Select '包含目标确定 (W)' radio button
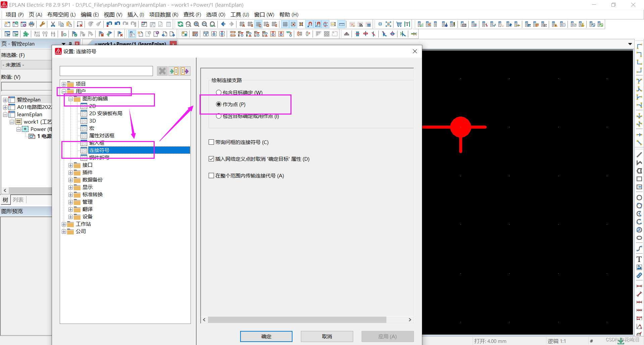This screenshot has width=644, height=345. (x=219, y=92)
